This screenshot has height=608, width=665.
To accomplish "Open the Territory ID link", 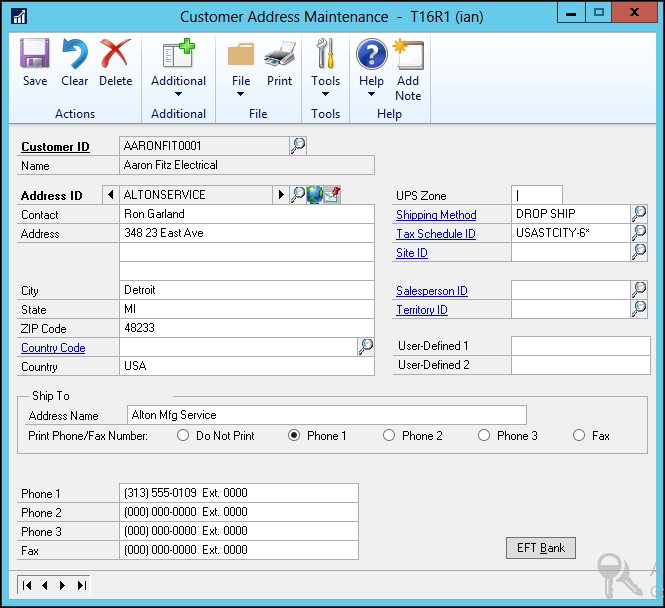I will point(422,310).
